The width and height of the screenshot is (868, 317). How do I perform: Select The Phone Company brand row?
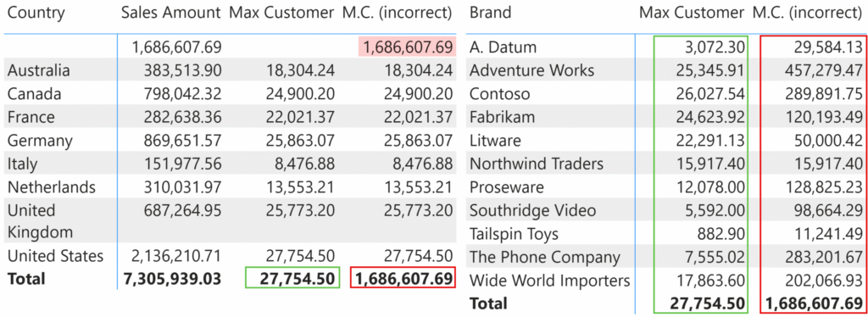point(666,258)
